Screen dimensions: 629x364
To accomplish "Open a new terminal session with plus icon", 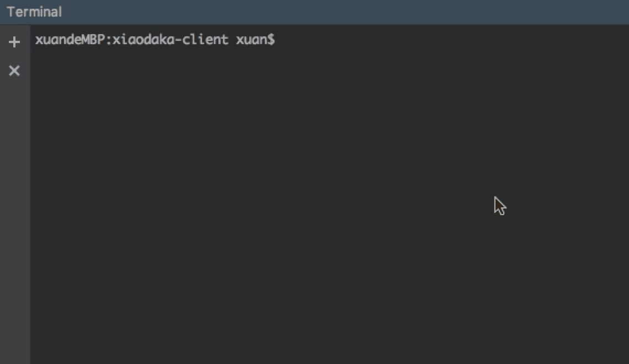I will tap(14, 42).
